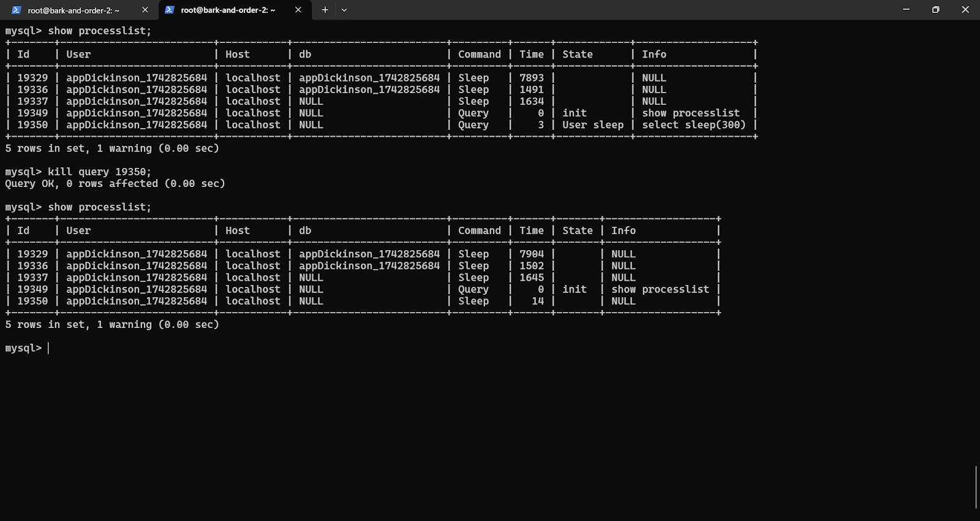Expand the terminal profiles dropdown chevron
The width and height of the screenshot is (980, 521).
[344, 10]
